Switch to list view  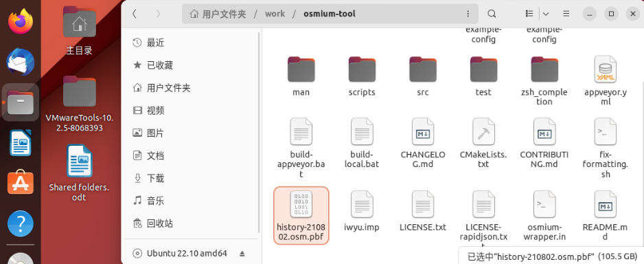tap(529, 14)
